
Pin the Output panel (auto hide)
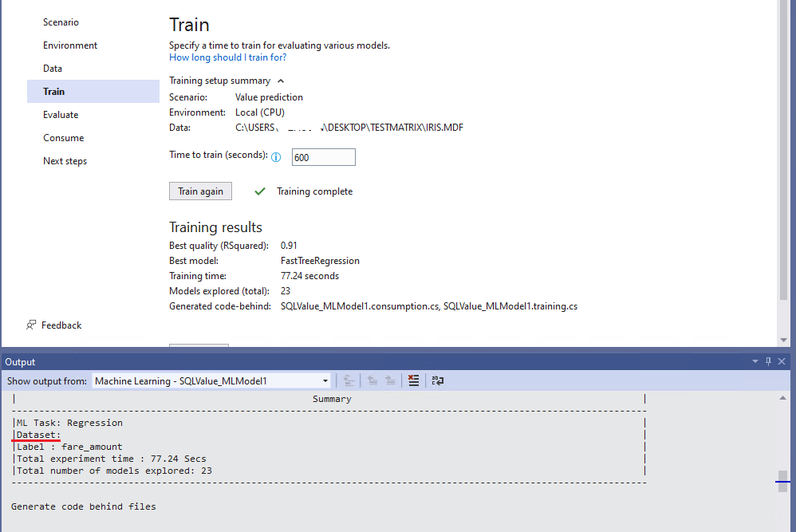tap(768, 361)
